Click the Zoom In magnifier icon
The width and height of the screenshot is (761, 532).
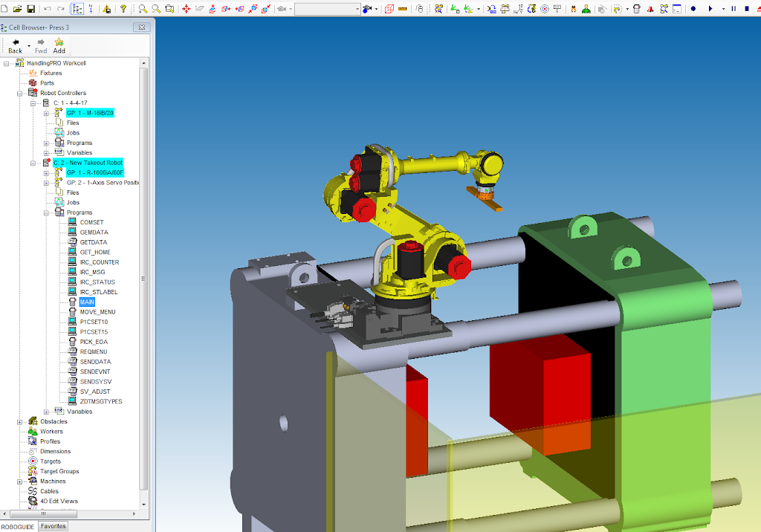(x=143, y=9)
